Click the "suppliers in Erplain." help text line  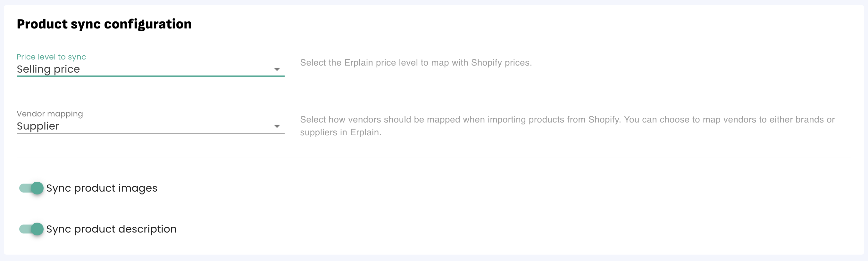[340, 132]
